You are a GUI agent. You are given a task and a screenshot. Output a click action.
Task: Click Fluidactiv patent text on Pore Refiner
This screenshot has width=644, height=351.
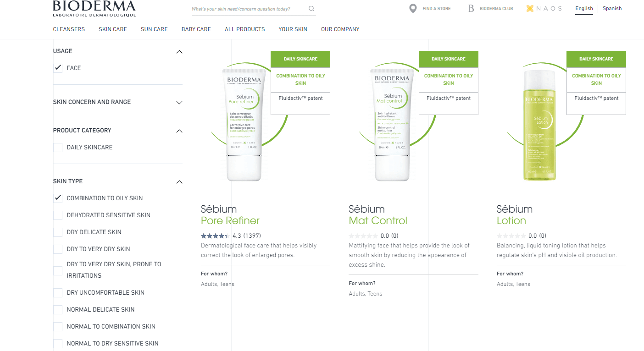tap(300, 98)
